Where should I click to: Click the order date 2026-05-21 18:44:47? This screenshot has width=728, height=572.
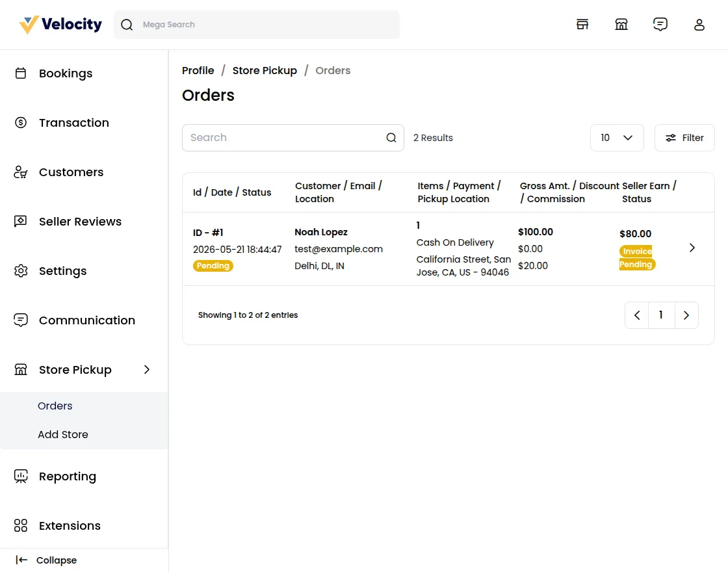[237, 250]
